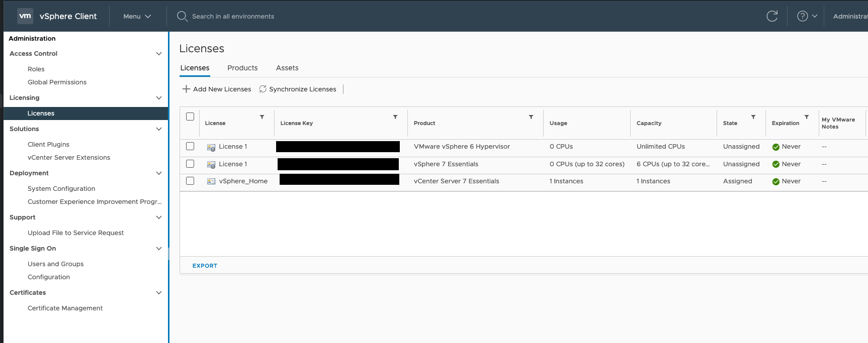Image resolution: width=868 pixels, height=343 pixels.
Task: Click the Assigned state cell
Action: (x=738, y=181)
